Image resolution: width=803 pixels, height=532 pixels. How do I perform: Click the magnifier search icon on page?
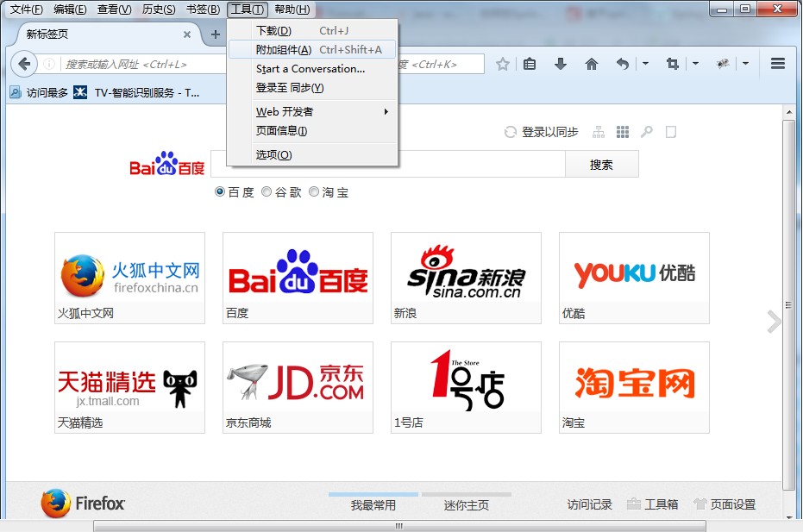(x=646, y=132)
